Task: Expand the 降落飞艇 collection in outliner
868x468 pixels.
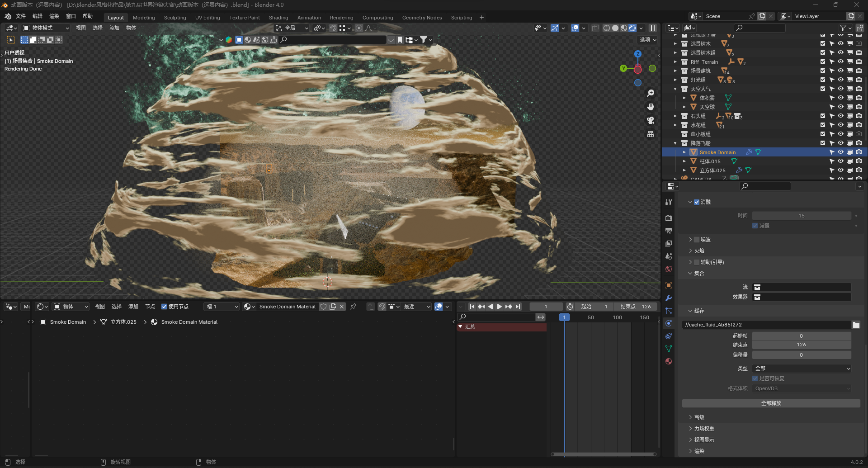Action: pos(675,143)
